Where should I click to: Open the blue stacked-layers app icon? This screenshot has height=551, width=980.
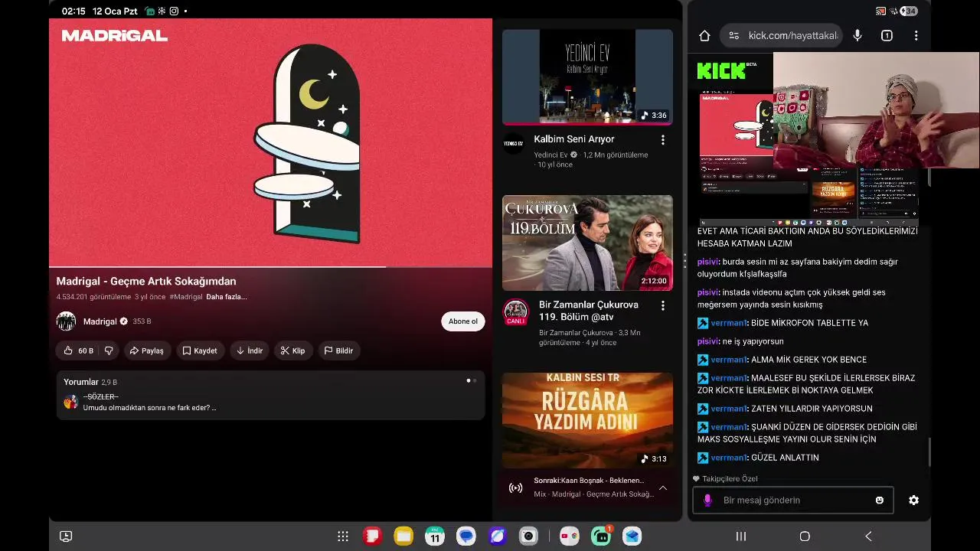click(632, 536)
